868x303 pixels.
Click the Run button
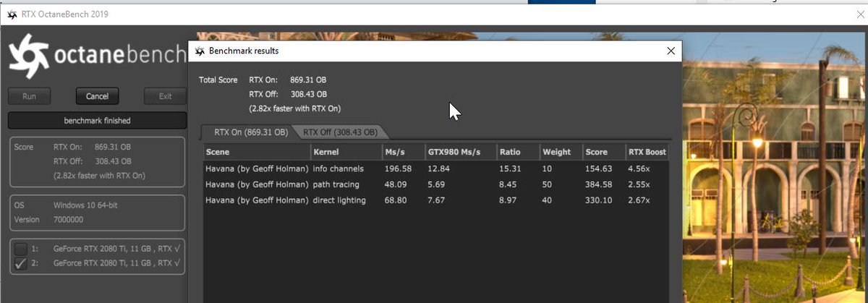pyautogui.click(x=29, y=96)
